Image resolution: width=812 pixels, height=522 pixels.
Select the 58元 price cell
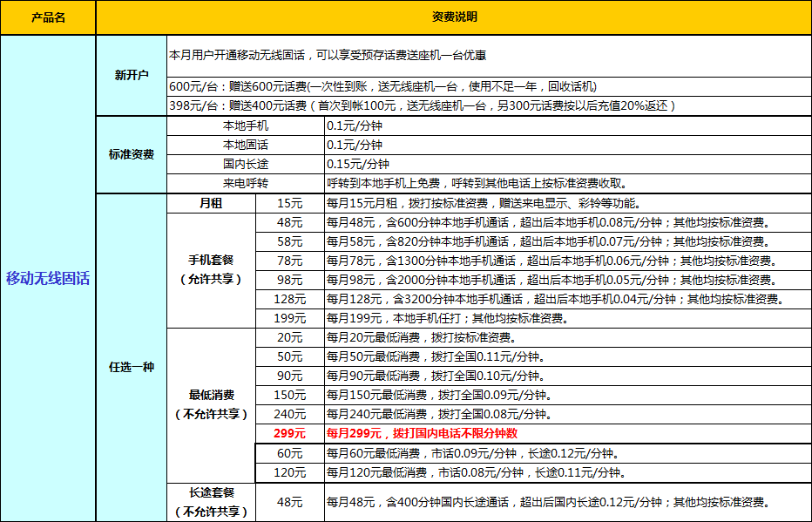(290, 242)
